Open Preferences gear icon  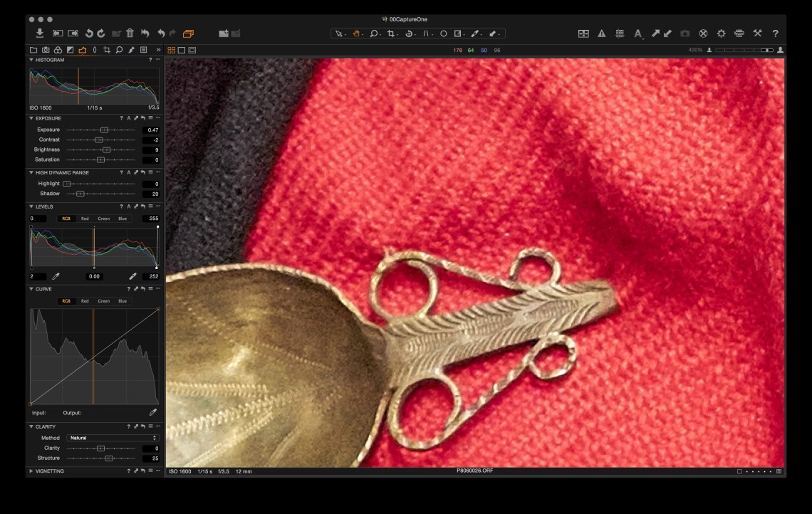(721, 33)
